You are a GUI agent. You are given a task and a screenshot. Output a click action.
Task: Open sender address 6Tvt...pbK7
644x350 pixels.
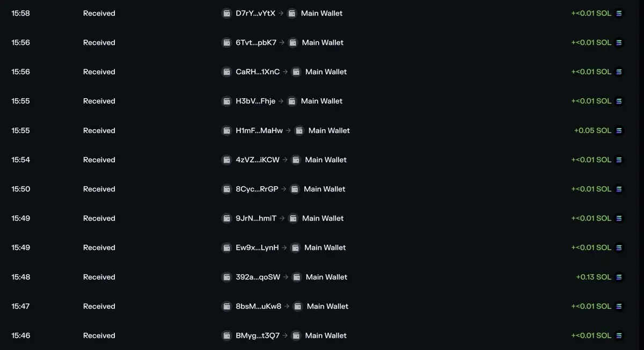pyautogui.click(x=256, y=42)
